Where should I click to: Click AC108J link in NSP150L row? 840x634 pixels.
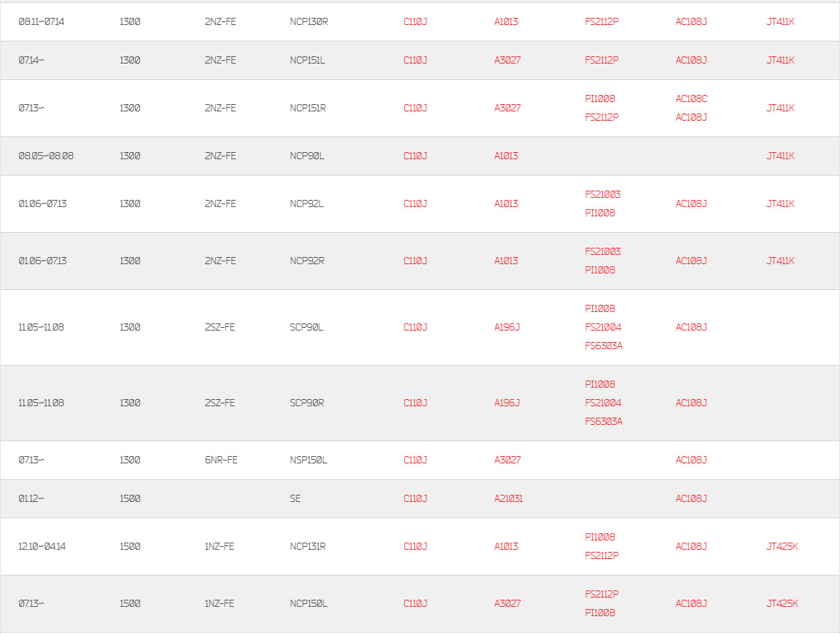(x=691, y=461)
